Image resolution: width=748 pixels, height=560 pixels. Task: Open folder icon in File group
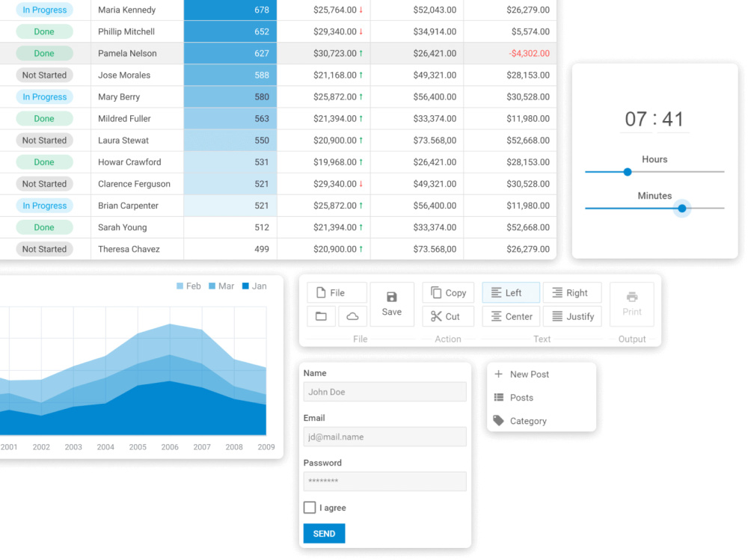[x=321, y=316]
